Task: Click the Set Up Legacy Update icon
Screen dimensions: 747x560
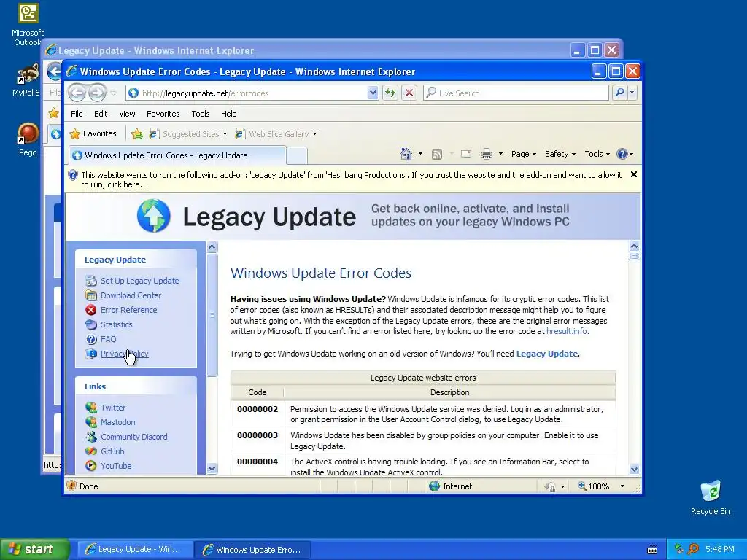Action: (91, 281)
